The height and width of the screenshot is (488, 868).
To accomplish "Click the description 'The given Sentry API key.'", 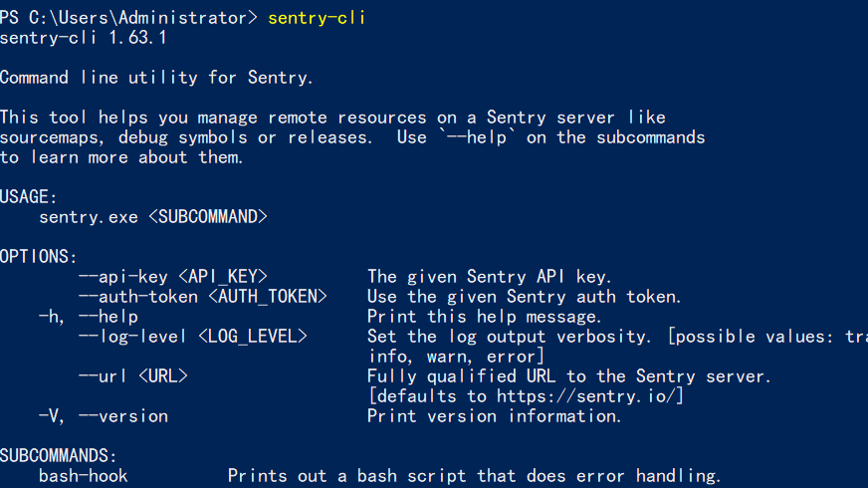I will 490,277.
